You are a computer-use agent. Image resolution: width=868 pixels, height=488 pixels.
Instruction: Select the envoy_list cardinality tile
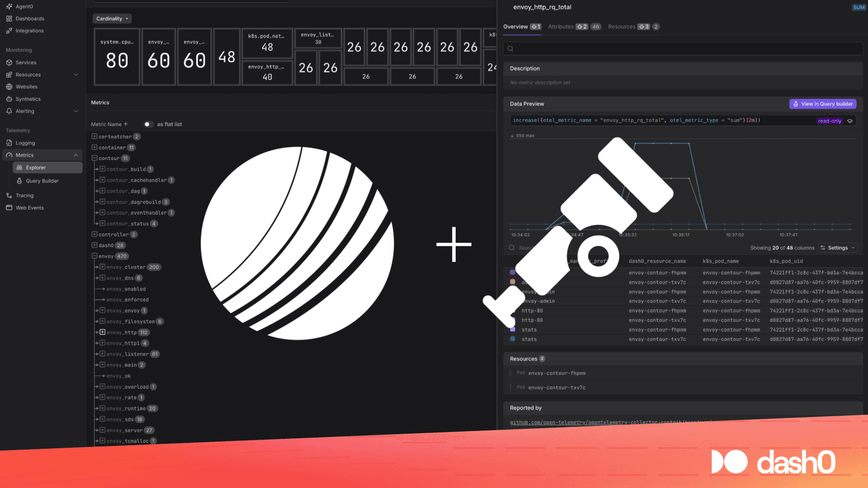[x=318, y=38]
